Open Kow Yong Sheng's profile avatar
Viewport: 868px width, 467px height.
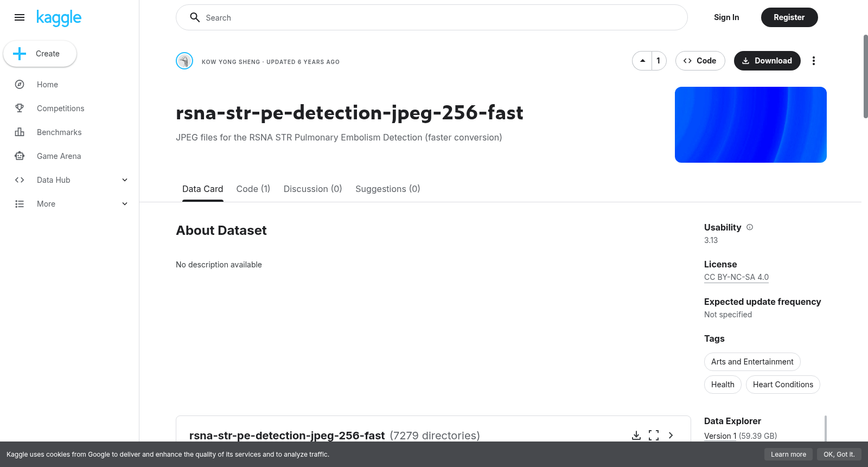pos(184,61)
